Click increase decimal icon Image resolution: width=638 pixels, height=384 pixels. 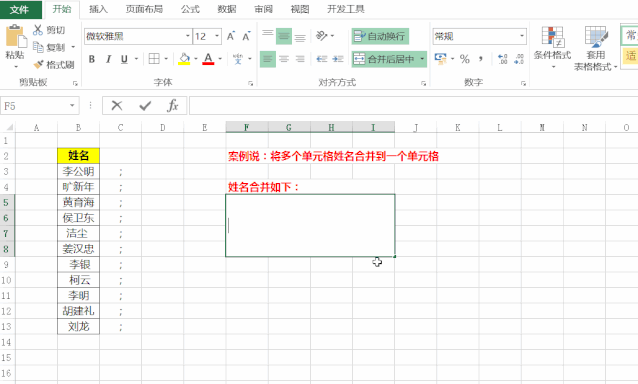click(x=503, y=59)
